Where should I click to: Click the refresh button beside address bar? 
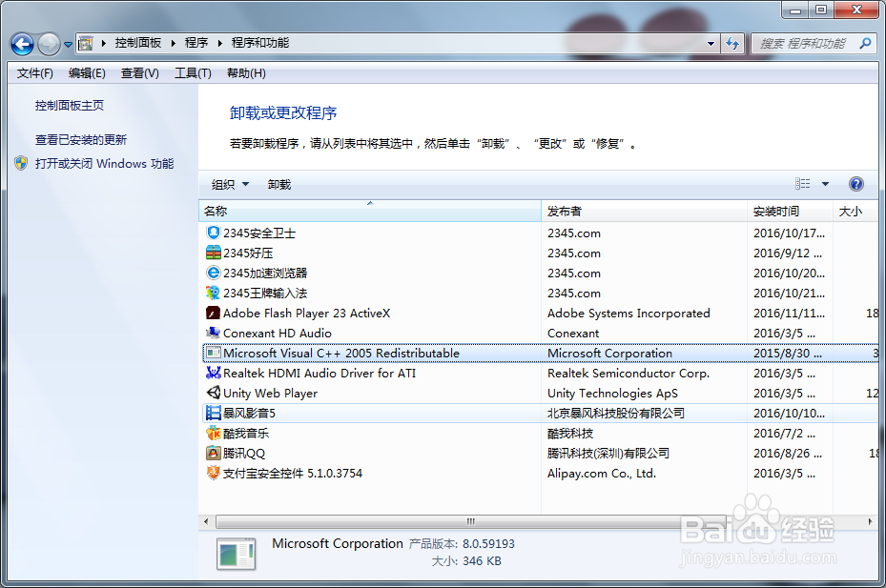pos(732,43)
